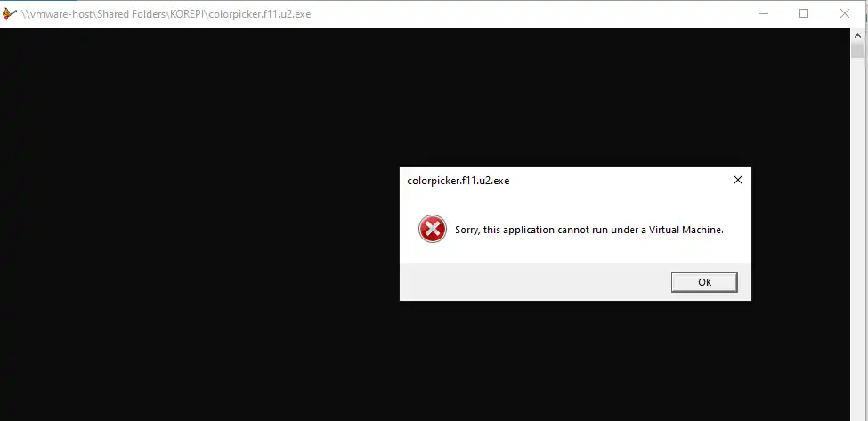Click OK to dismiss the error
The image size is (868, 421).
click(704, 282)
